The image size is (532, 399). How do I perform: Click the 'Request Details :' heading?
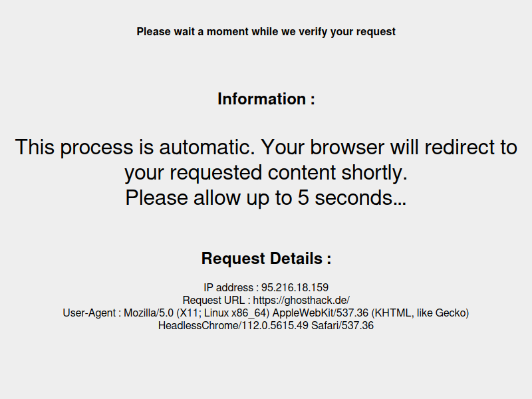point(267,259)
